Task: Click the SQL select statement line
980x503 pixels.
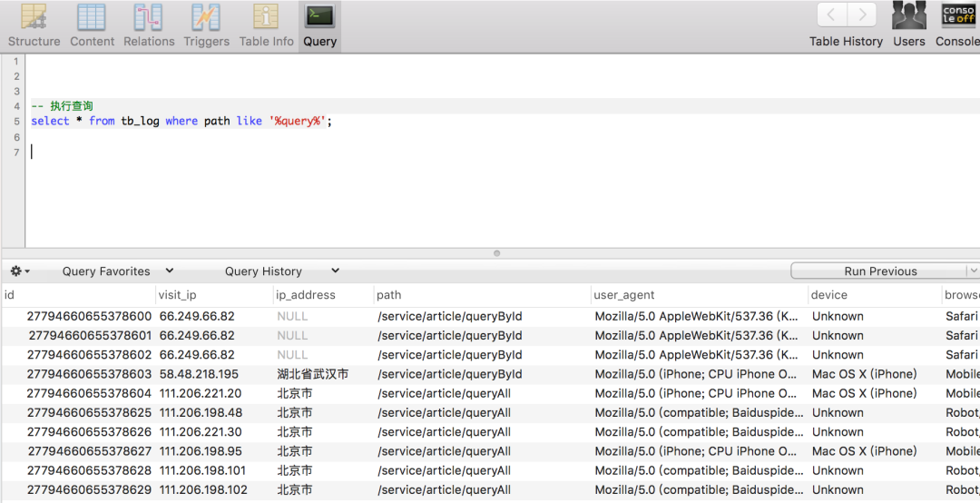Action: (181, 121)
